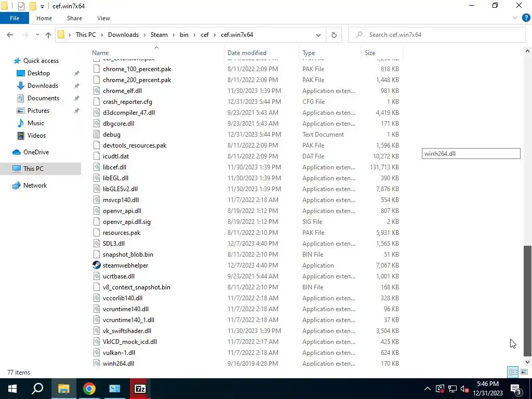Select file chrome_100_percent.pak
The image size is (532, 399).
tap(137, 69)
